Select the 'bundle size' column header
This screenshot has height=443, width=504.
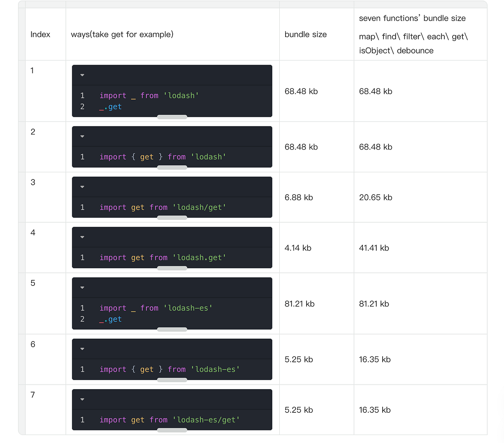[305, 34]
